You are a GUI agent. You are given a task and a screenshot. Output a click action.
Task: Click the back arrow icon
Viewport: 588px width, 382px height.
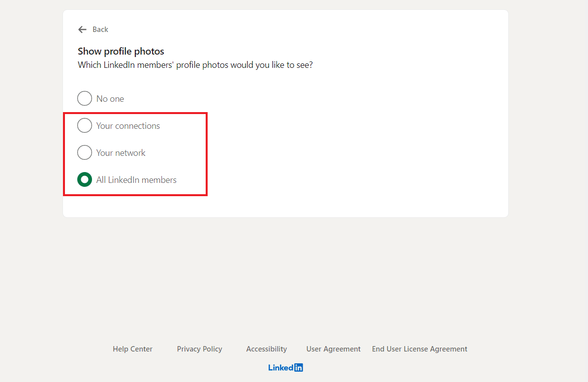82,29
